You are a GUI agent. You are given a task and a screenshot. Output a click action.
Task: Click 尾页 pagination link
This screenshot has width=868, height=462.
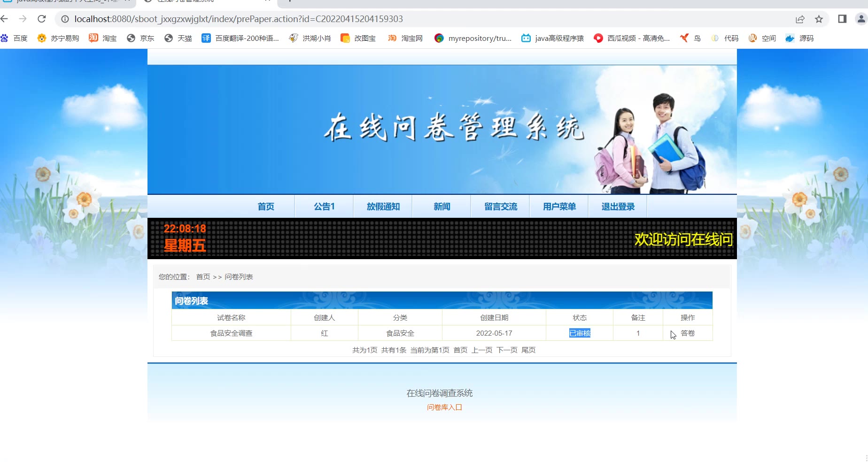[528, 350]
